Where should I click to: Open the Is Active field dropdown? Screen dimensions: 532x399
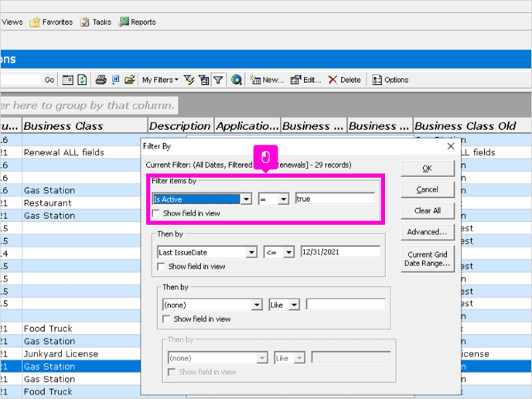coord(247,199)
